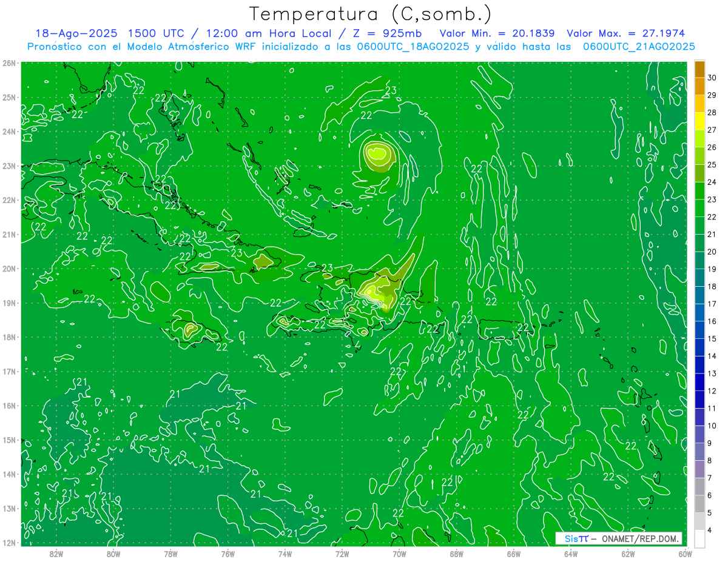Click the "14N" latitude axis label
This screenshot has width=728, height=562.
pyautogui.click(x=9, y=474)
